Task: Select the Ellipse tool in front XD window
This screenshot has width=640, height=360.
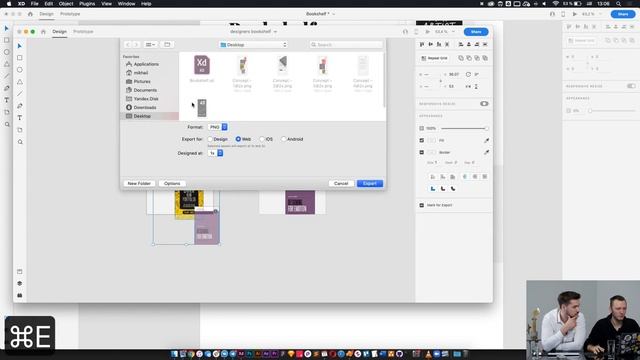Action: click(x=20, y=70)
